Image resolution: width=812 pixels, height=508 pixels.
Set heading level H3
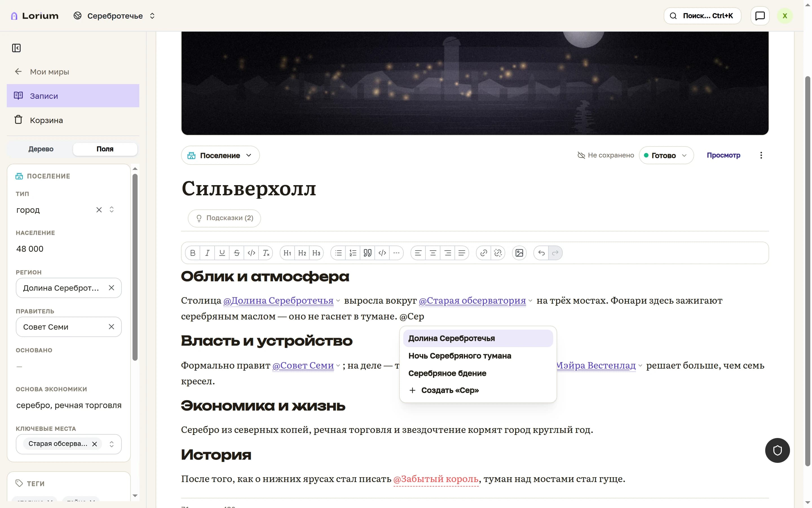316,253
